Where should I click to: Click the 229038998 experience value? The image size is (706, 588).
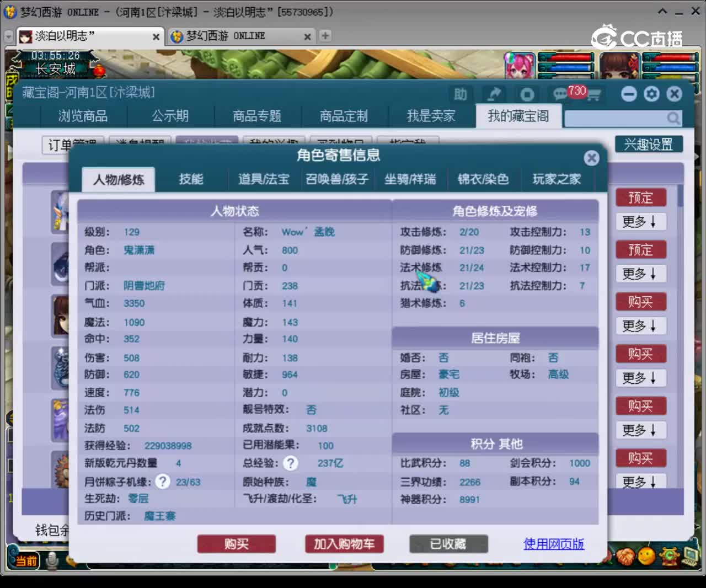pyautogui.click(x=168, y=446)
